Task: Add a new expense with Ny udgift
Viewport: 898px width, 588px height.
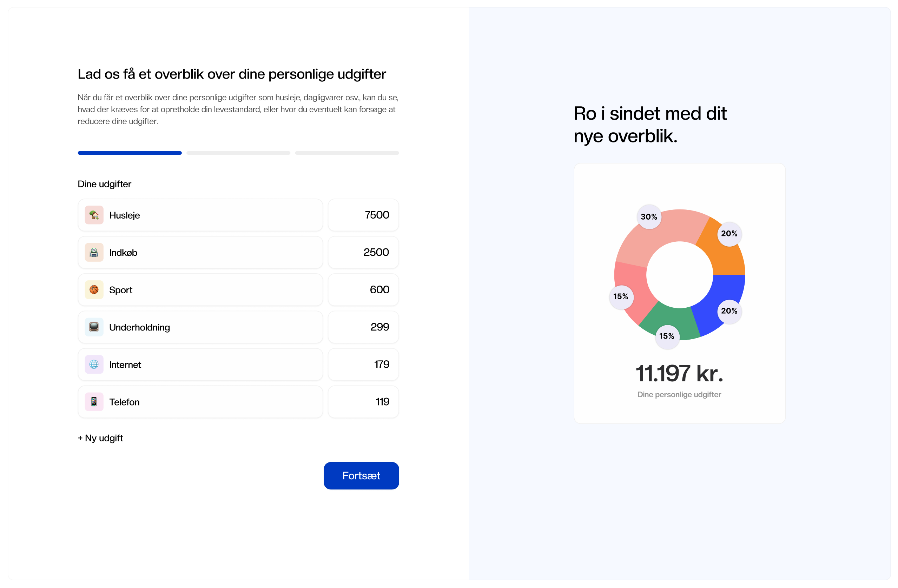Action: [100, 438]
